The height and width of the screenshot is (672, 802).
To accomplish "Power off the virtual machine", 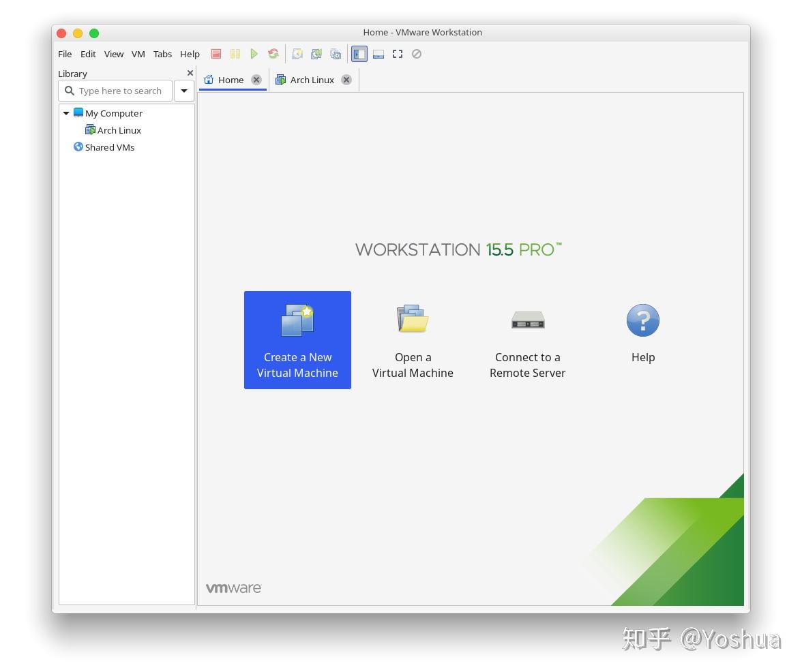I will tap(216, 54).
